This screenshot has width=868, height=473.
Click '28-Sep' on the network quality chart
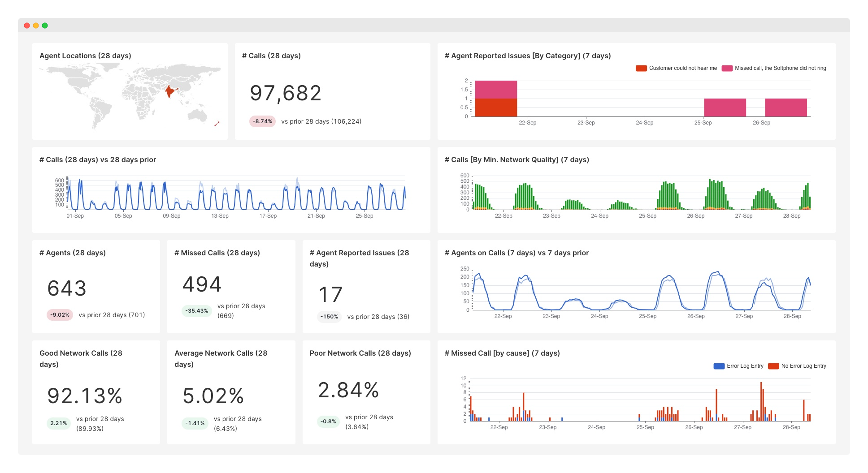[792, 216]
